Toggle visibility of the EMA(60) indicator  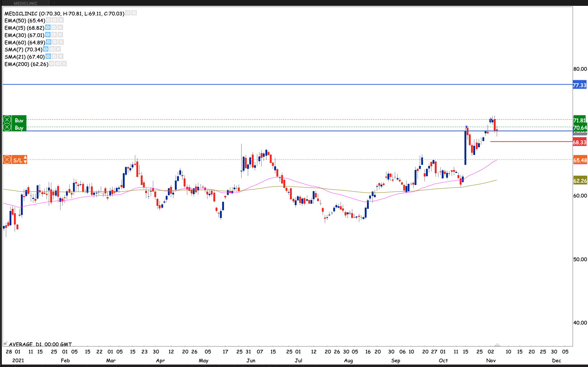[48, 42]
